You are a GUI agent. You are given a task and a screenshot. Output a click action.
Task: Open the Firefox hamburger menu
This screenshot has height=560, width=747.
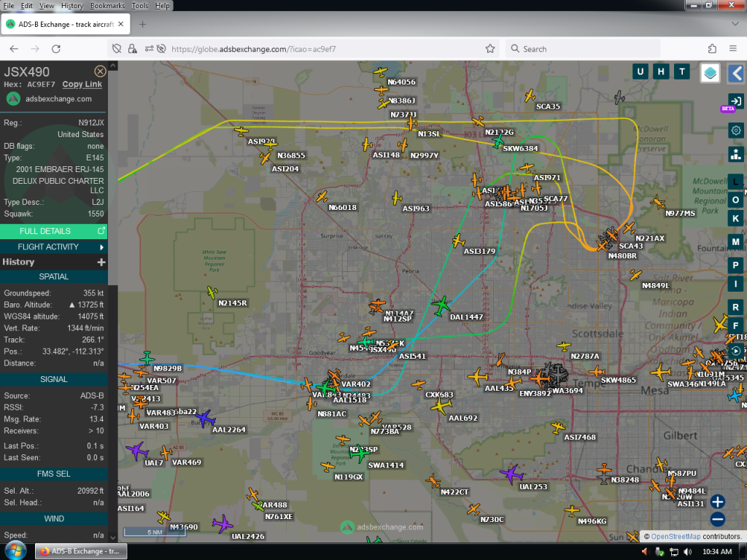732,49
